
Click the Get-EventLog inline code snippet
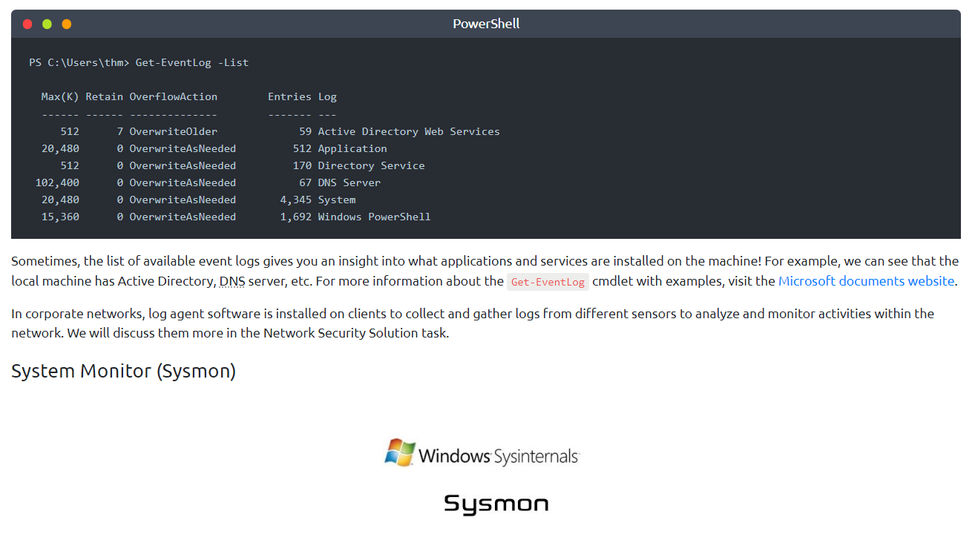click(548, 282)
